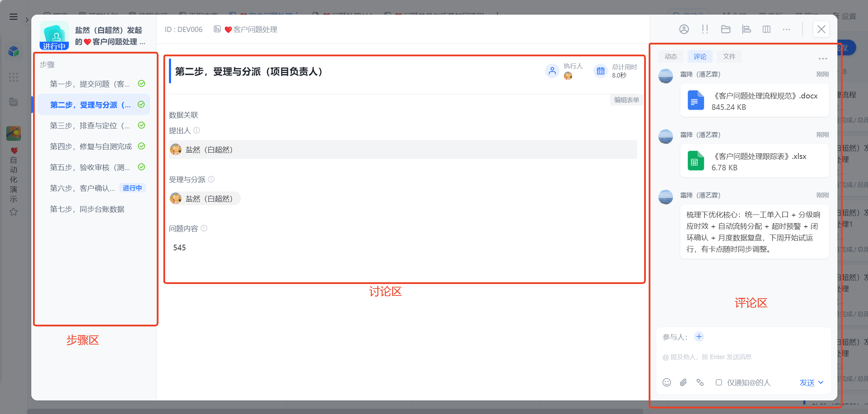Click the horizontal scrollbar at the bottom

tap(335, 411)
